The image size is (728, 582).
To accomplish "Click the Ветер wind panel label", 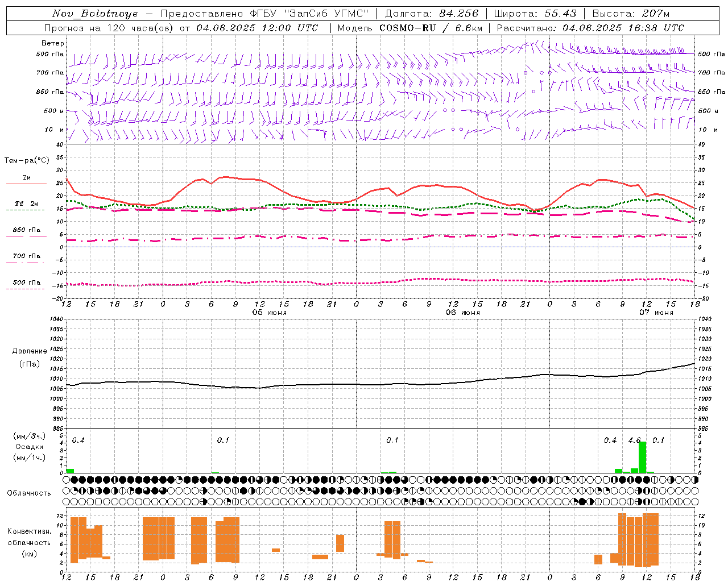I will coord(53,43).
